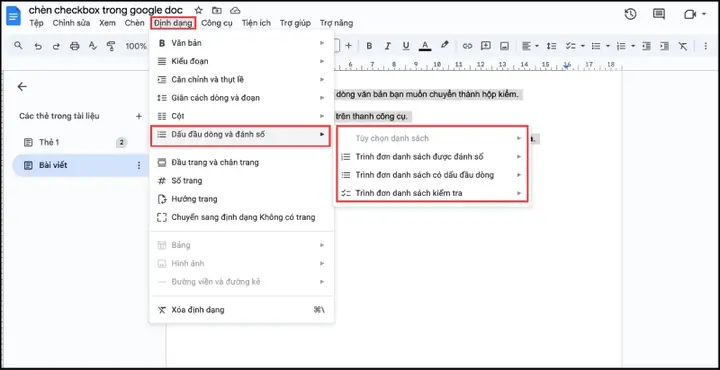Screen dimensions: 720x370
Task: Open the Chèn menu
Action: (x=135, y=23)
